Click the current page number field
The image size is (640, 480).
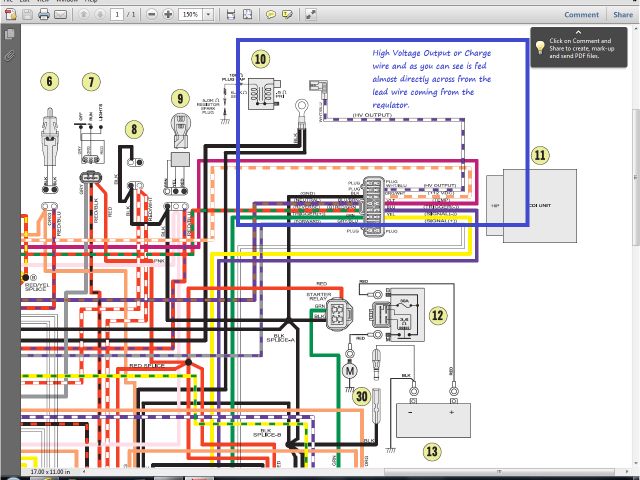click(x=119, y=15)
